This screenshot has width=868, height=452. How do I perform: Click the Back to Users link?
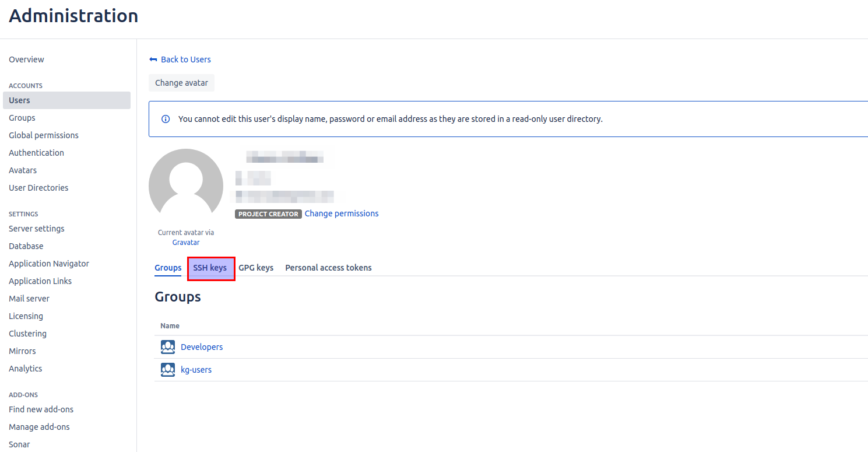click(185, 59)
